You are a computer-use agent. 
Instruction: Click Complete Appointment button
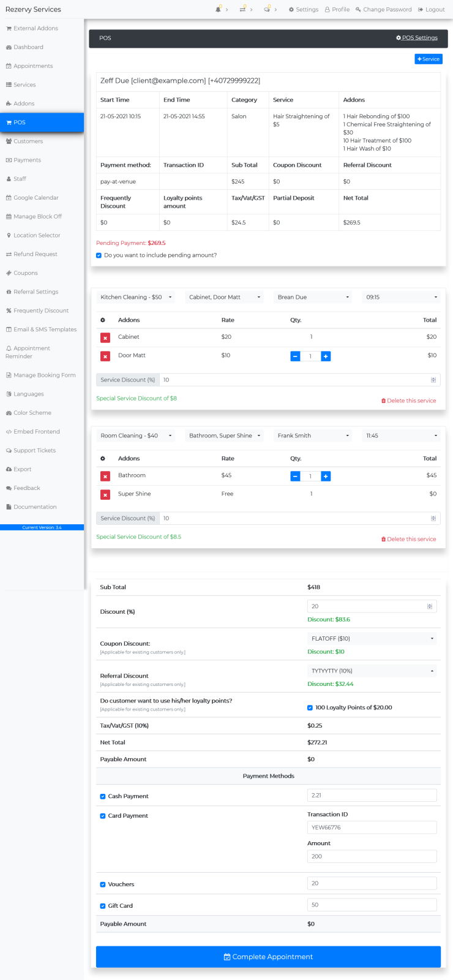click(x=268, y=957)
